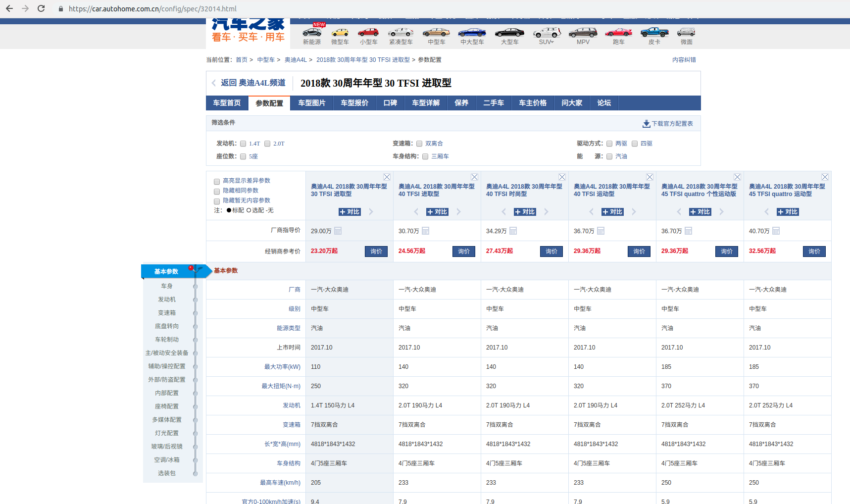Tick the 5座 seat count checkbox

(x=243, y=156)
